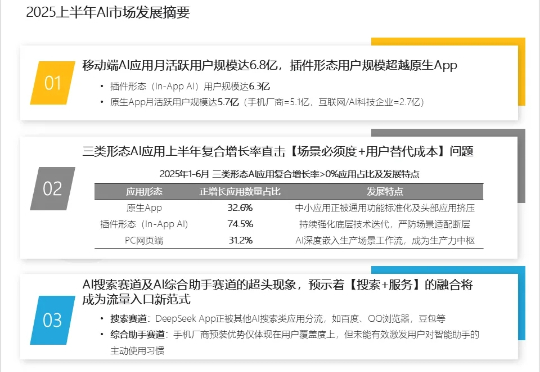Click cell 持续强化底层技术迭代，严防场景适配断层
Viewport: 540px width, 372px height.
point(385,224)
